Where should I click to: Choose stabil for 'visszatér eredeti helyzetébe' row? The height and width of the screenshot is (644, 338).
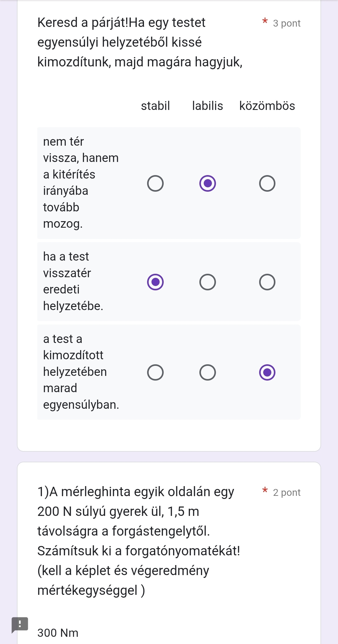click(x=155, y=282)
